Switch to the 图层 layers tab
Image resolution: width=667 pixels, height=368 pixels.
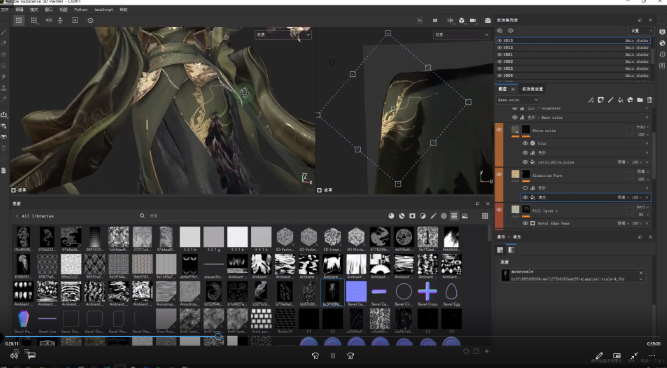click(502, 89)
